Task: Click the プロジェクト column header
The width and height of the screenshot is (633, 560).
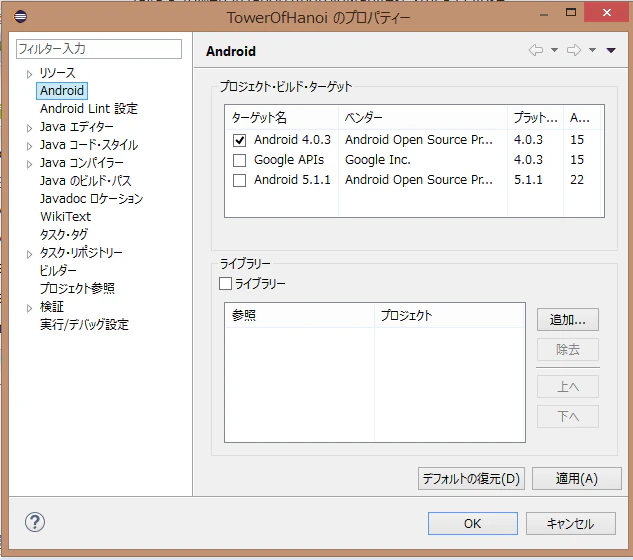Action: [x=450, y=315]
